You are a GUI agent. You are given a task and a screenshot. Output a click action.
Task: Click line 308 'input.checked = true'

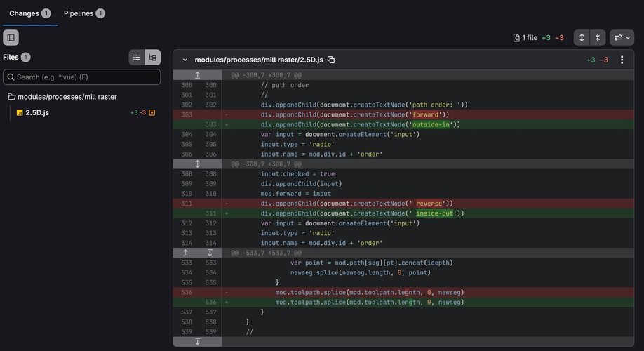pos(297,174)
